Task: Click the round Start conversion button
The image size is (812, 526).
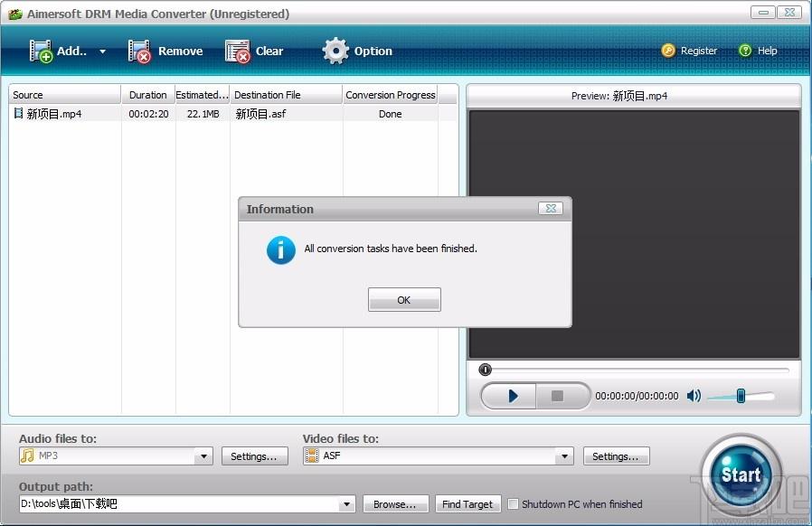Action: [741, 474]
